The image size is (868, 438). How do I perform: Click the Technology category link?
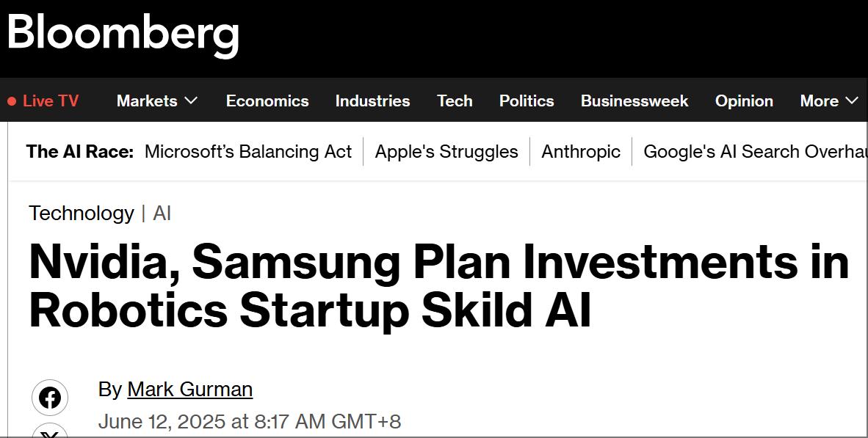click(x=82, y=213)
